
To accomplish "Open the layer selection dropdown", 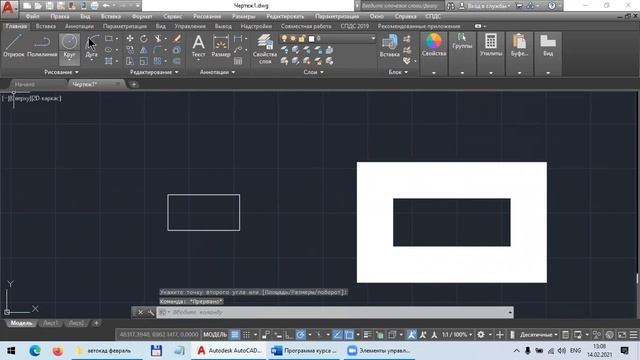I will pos(373,38).
